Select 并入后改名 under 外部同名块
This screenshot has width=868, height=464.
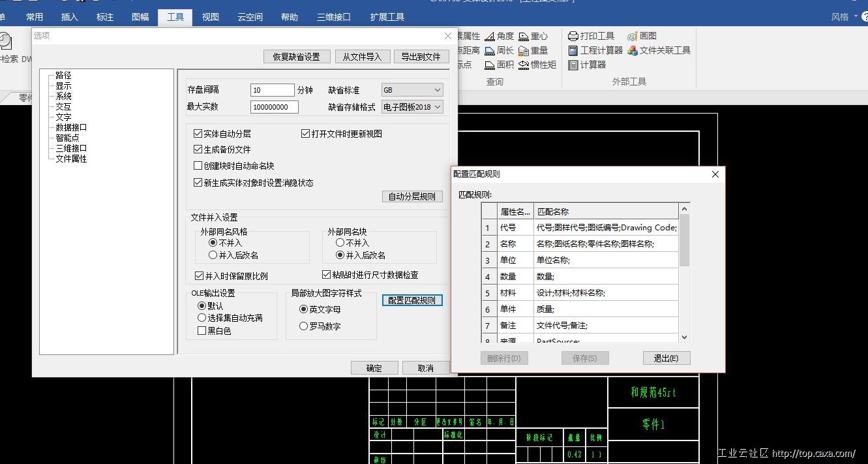(340, 255)
